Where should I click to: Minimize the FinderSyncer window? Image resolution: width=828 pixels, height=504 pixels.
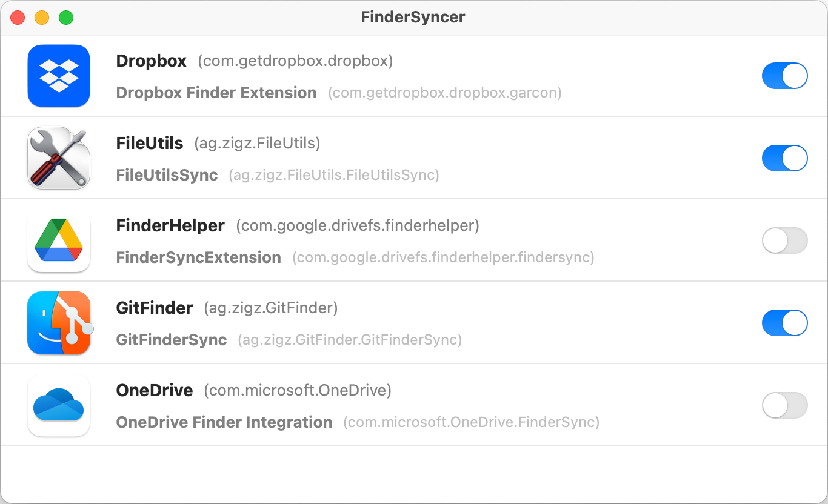click(42, 18)
